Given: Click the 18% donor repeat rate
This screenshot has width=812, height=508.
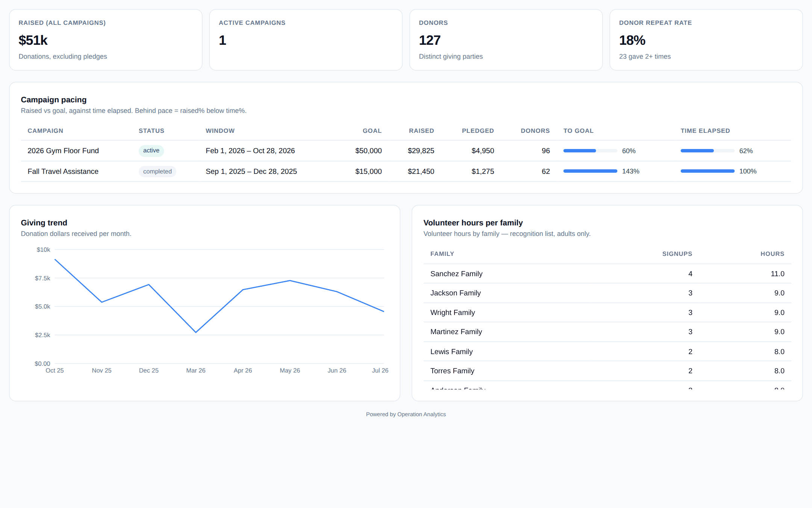Looking at the screenshot, I should 632,40.
